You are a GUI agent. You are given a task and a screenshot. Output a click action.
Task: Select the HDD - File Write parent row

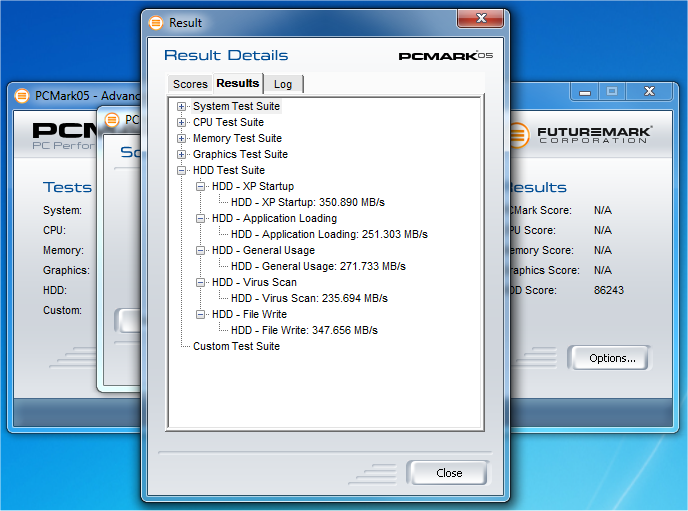pyautogui.click(x=250, y=314)
